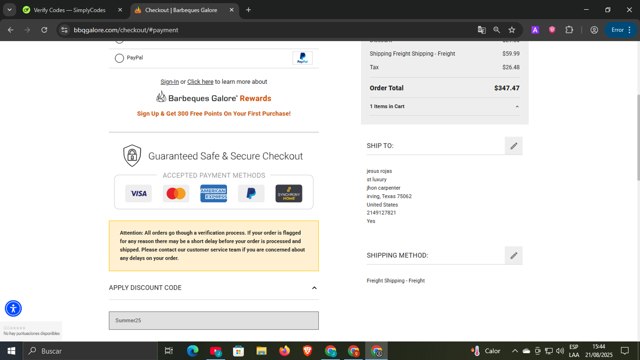Image resolution: width=640 pixels, height=360 pixels.
Task: Open the purple A extension
Action: tap(535, 30)
